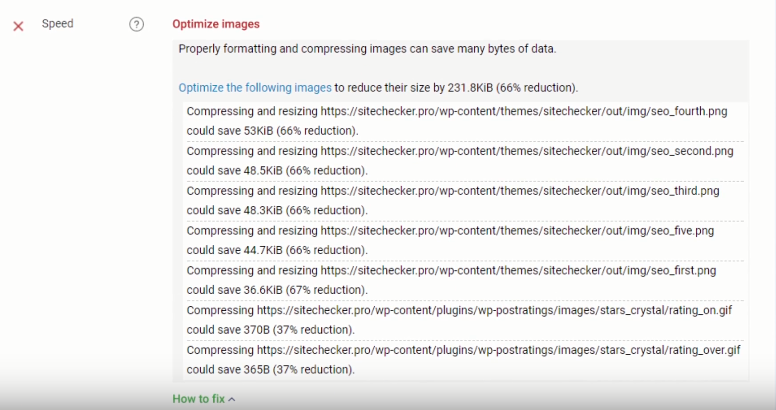
Task: Select 'could save 48.5KiB (66% reduction)' text
Action: (277, 170)
